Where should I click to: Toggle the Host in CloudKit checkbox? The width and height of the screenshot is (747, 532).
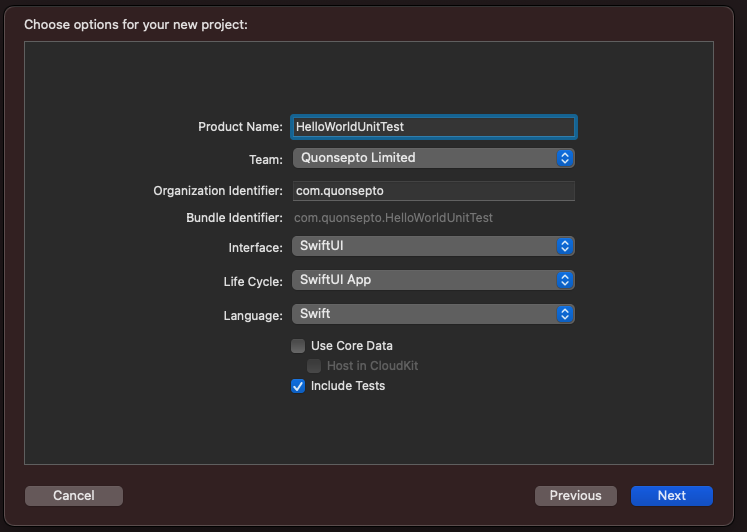pos(314,366)
